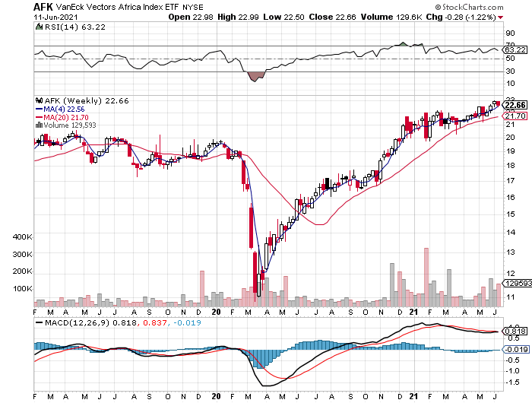Click the 30 level on RSI axis
Viewport: 532px width, 403px height.
point(510,71)
